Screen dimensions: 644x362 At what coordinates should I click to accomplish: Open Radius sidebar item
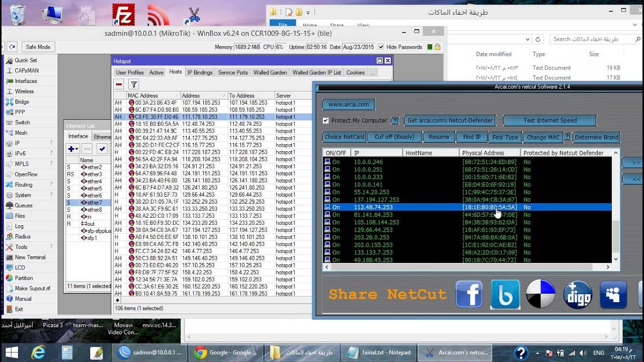point(23,236)
